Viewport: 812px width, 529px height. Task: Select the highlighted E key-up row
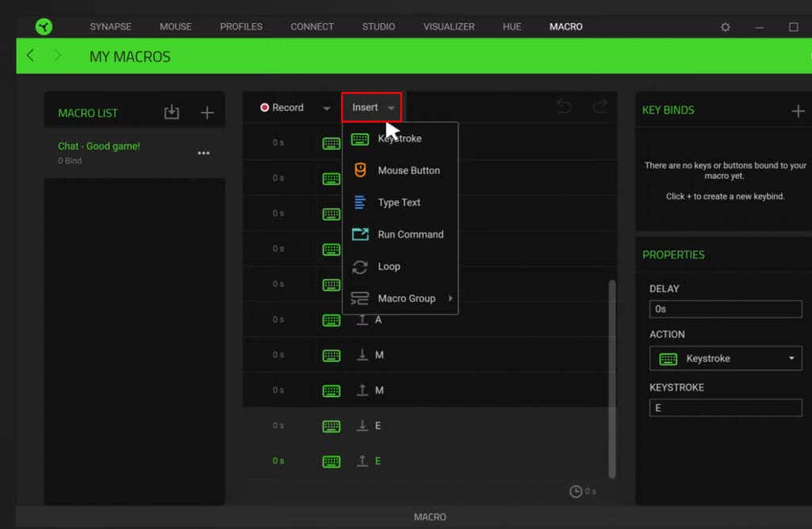425,461
